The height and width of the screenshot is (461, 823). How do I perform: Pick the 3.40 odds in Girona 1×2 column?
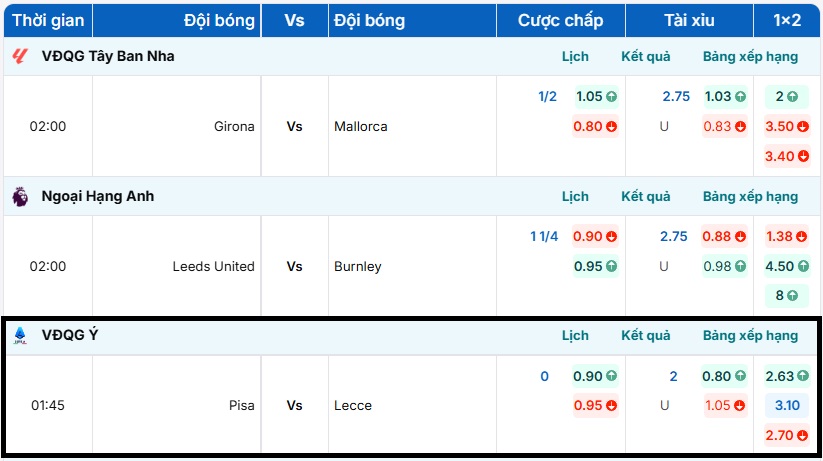click(786, 156)
